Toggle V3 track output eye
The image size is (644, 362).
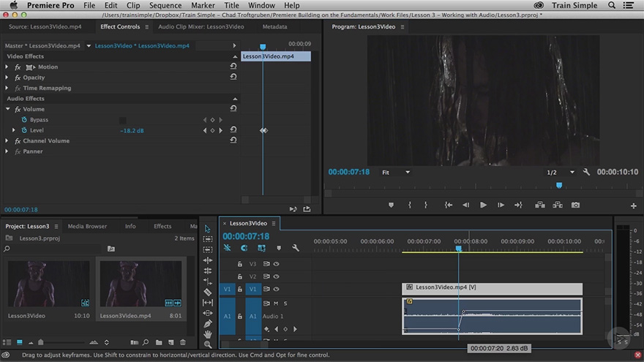(277, 264)
